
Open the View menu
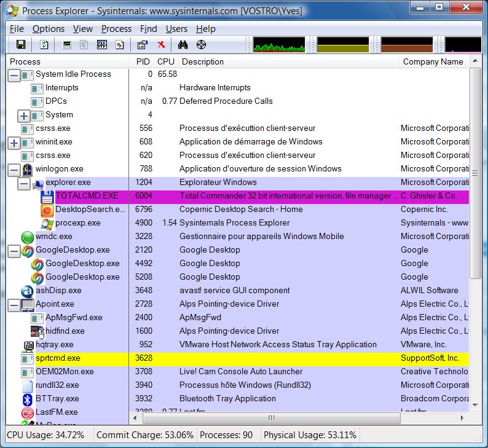[x=83, y=29]
